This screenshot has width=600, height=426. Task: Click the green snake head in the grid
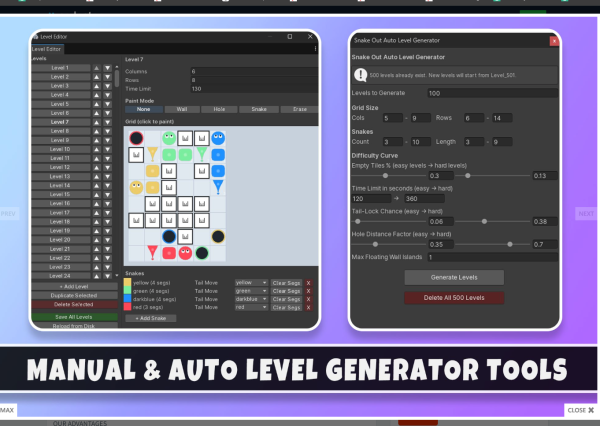click(169, 138)
